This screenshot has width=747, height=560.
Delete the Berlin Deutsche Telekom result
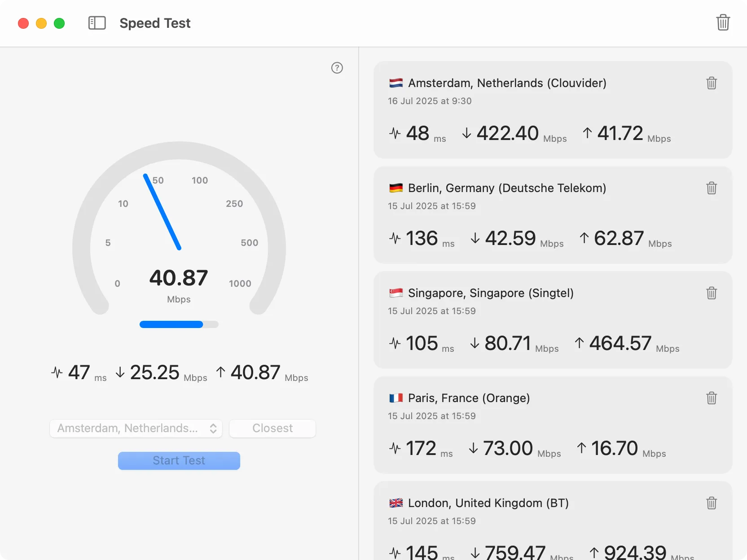point(712,188)
